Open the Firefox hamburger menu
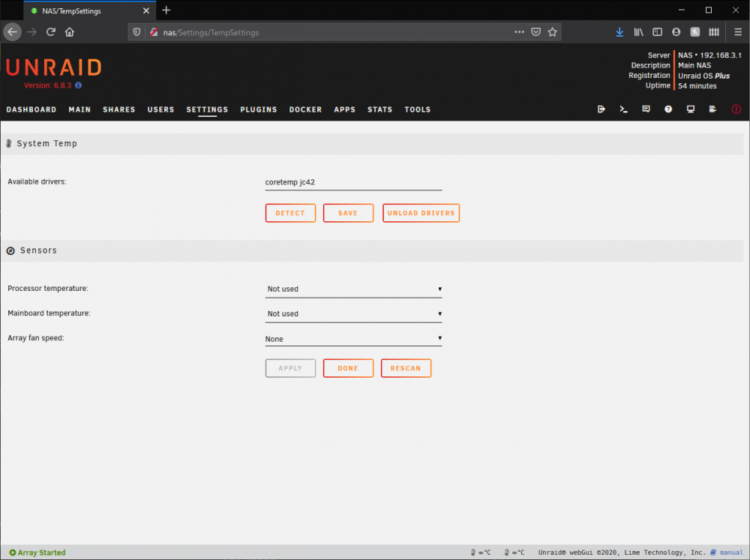This screenshot has height=560, width=750. tap(738, 32)
